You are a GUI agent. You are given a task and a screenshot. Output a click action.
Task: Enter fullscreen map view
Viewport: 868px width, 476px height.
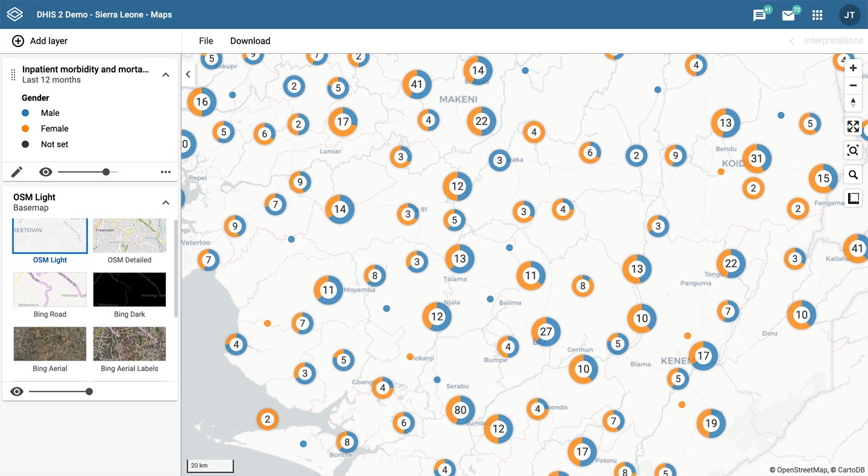[853, 126]
